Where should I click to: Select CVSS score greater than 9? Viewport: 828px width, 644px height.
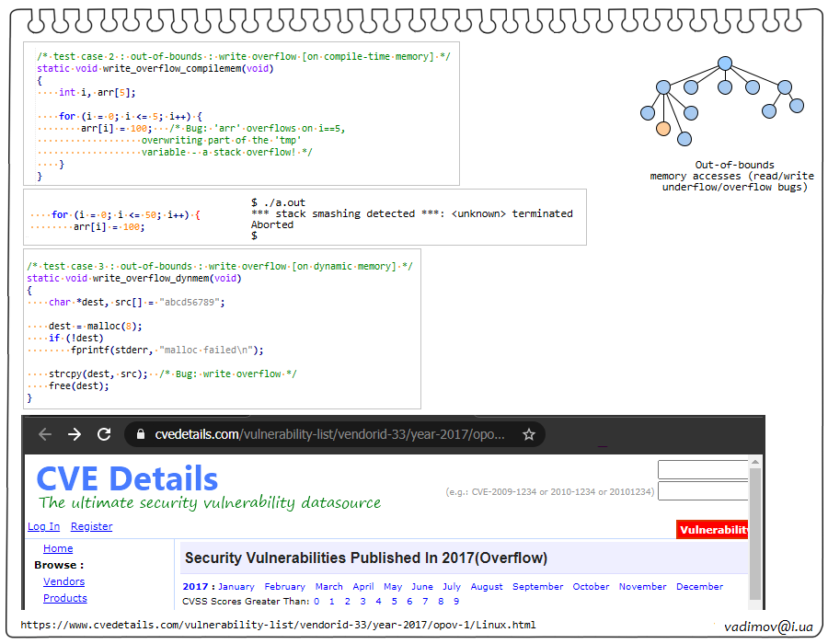click(x=456, y=602)
